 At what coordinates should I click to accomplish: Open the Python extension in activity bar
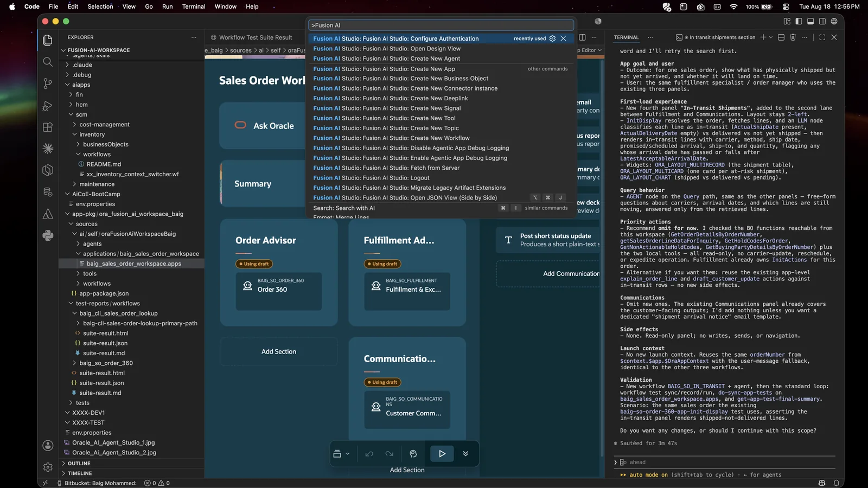48,235
